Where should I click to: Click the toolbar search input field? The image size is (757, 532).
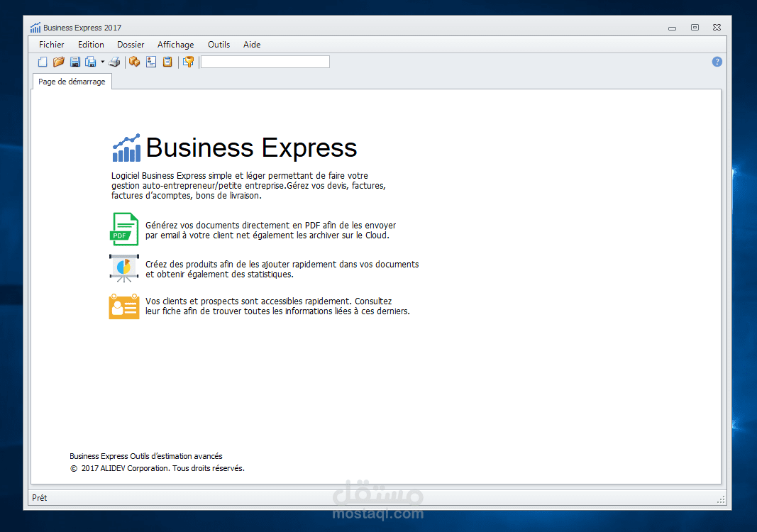(x=265, y=62)
